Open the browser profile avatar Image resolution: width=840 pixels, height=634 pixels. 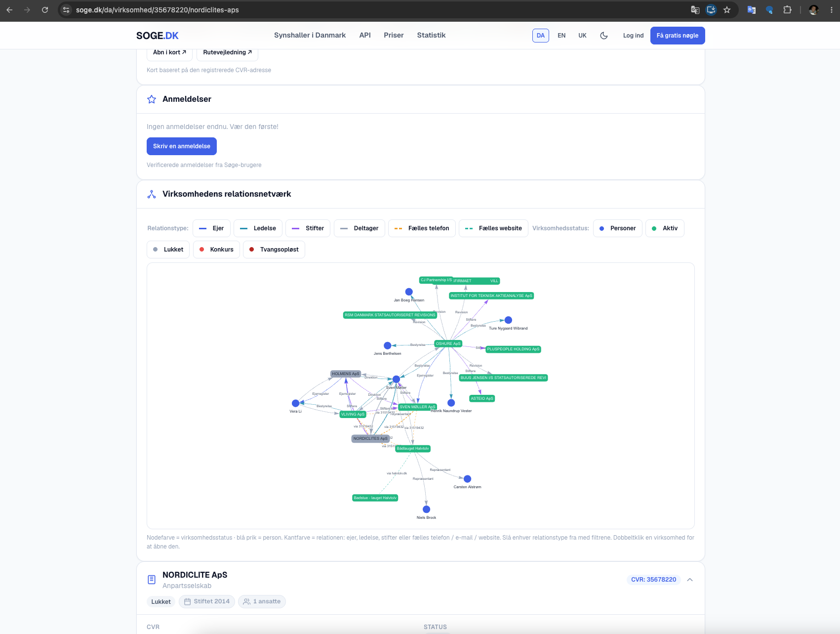(x=814, y=10)
